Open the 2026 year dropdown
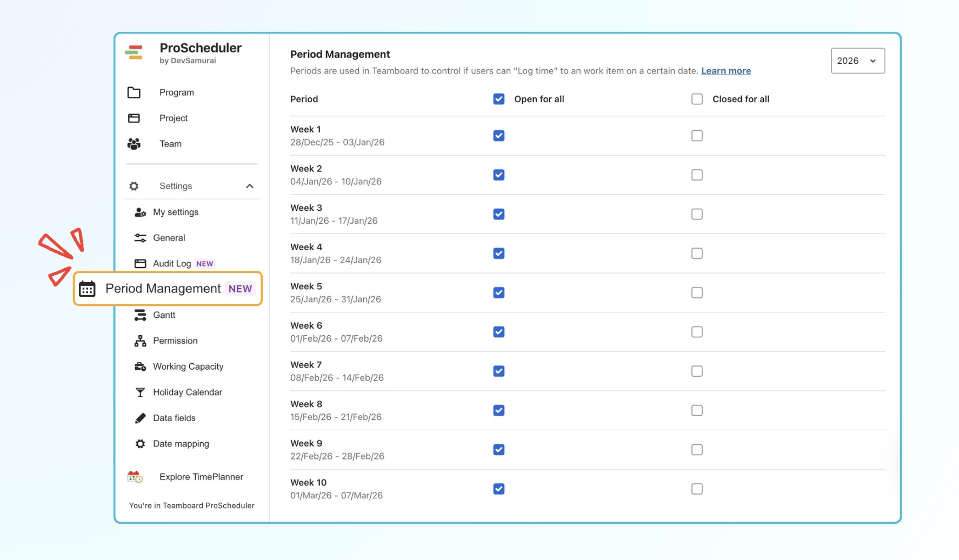959x560 pixels. (857, 61)
